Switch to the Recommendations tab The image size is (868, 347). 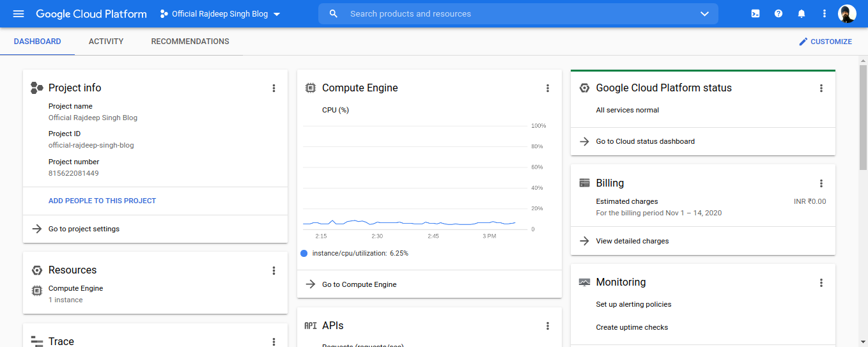[x=190, y=42]
